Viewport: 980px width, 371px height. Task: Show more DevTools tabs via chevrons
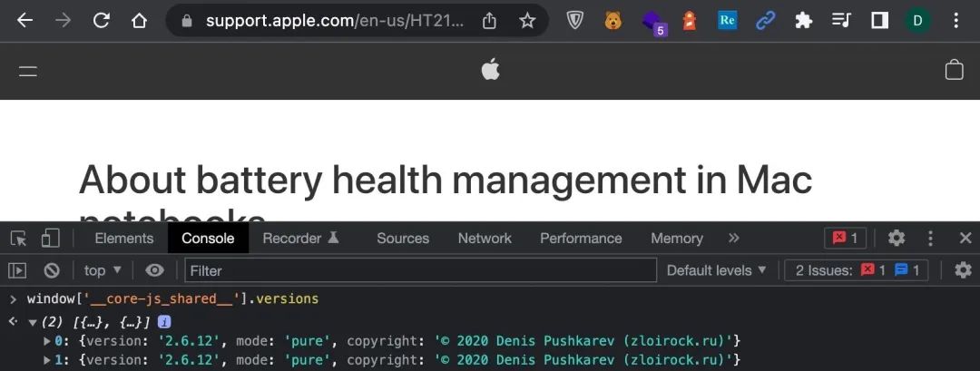pyautogui.click(x=734, y=238)
